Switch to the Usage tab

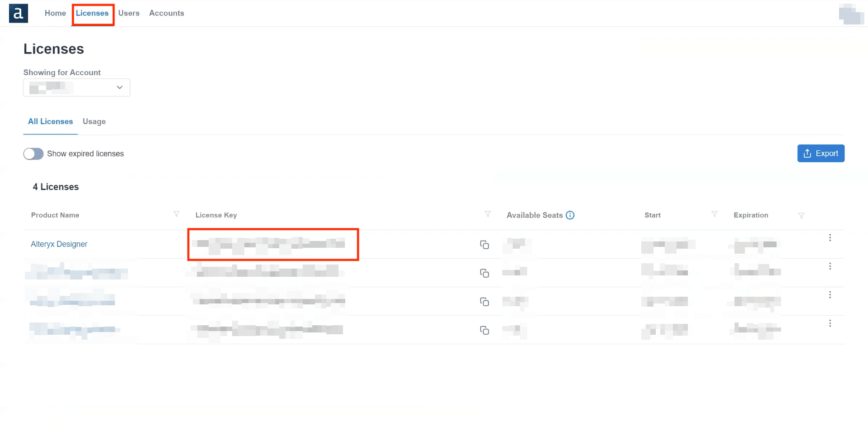click(x=94, y=121)
